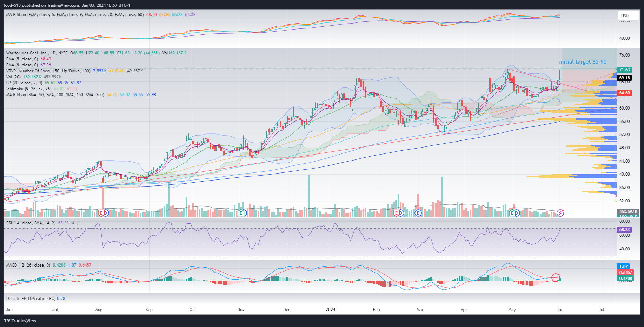Click the standalone dividend D marker in March

coord(418,213)
